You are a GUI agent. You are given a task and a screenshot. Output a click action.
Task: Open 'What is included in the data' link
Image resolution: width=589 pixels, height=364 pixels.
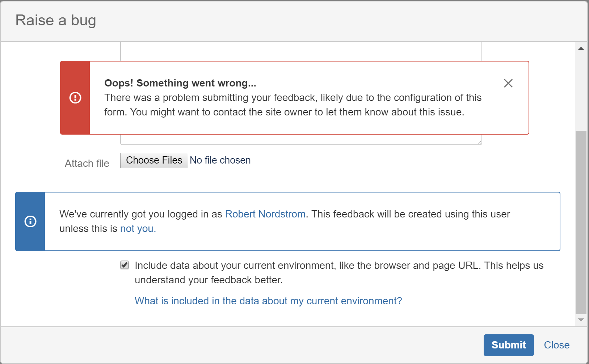(x=268, y=301)
